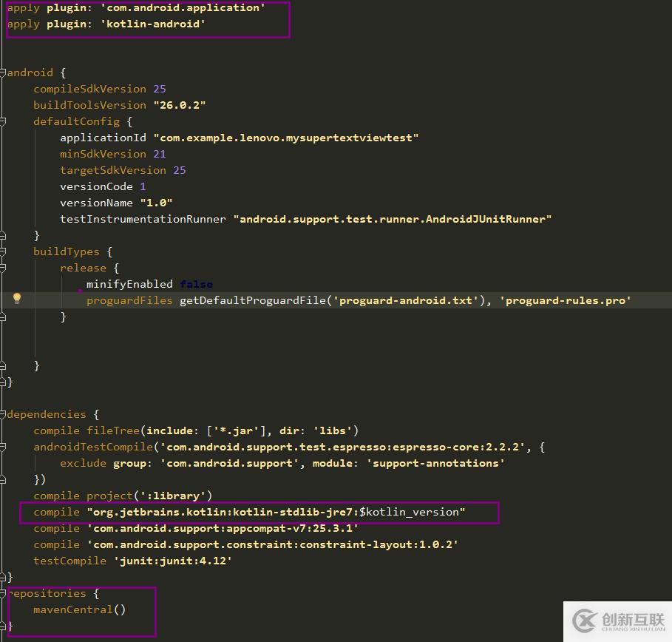The height and width of the screenshot is (642, 672).
Task: Select the applicationId string value
Action: pos(288,137)
